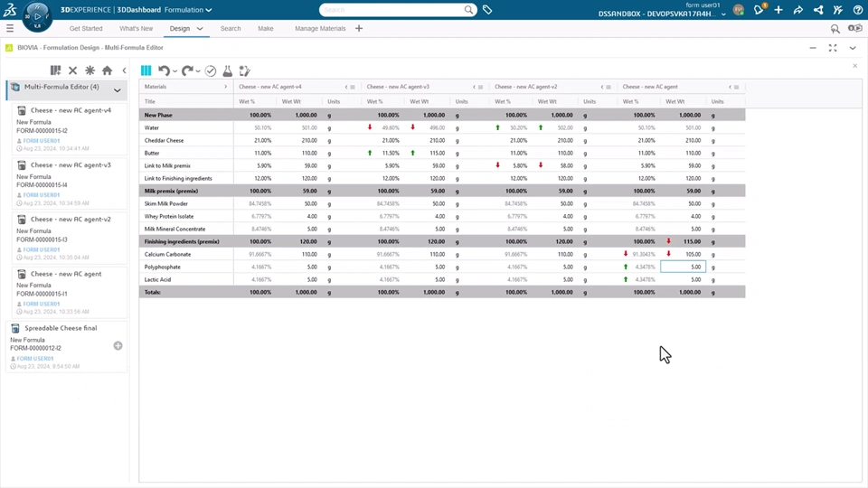Image resolution: width=868 pixels, height=488 pixels.
Task: Open the Get Started tab
Action: [86, 29]
